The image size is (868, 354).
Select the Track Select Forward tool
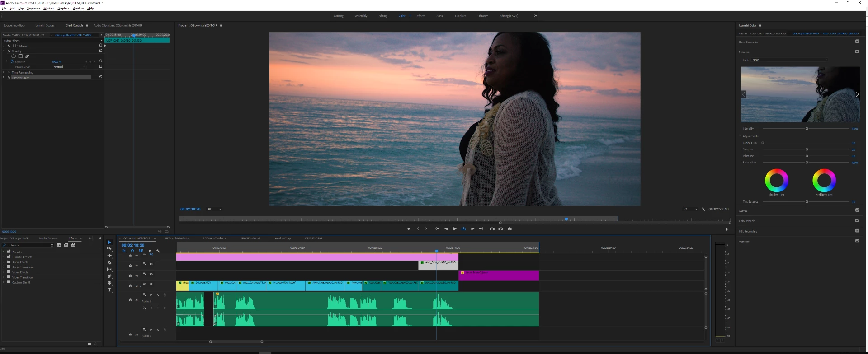(x=109, y=249)
